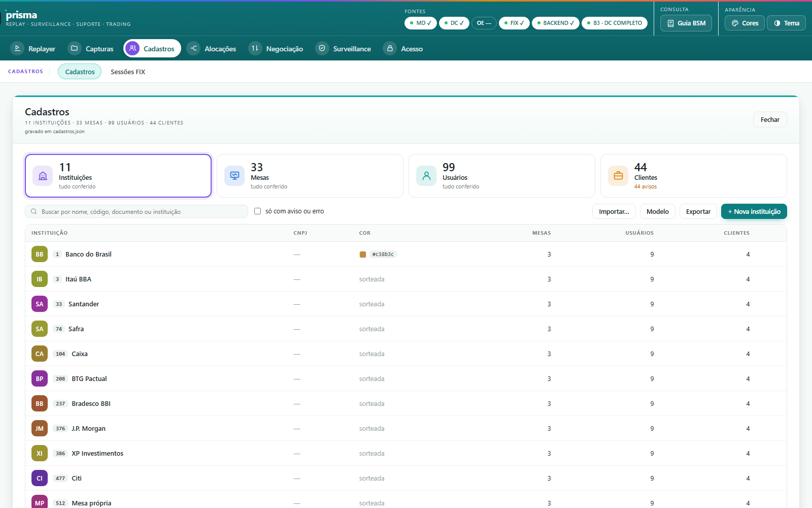Select the 44 Clientes card
This screenshot has width=812, height=508.
694,176
